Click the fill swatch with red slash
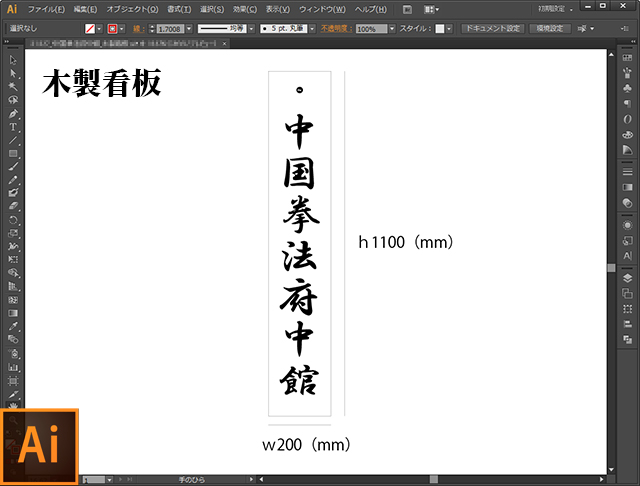 tap(90, 29)
